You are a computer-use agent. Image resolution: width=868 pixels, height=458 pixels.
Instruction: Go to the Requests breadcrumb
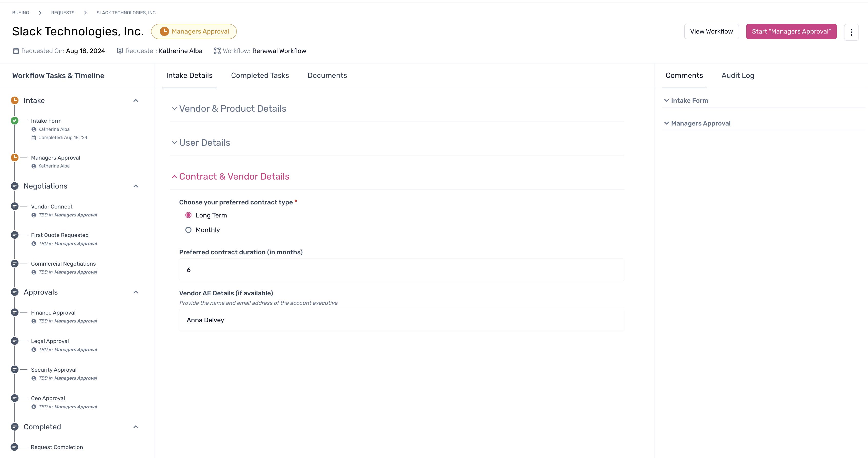tap(63, 13)
